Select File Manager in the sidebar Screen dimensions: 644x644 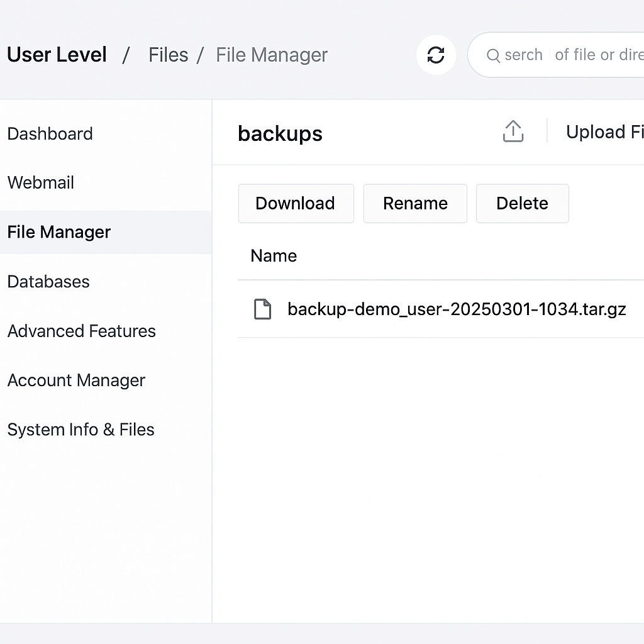59,232
